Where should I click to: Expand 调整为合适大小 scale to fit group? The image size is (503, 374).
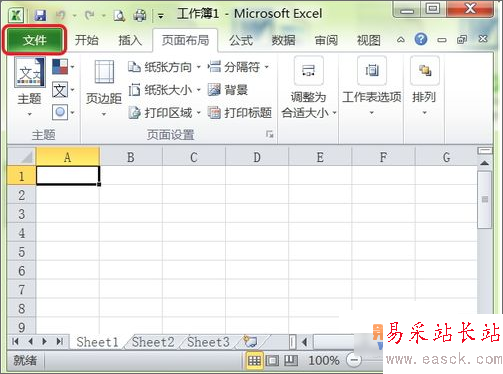pos(308,88)
